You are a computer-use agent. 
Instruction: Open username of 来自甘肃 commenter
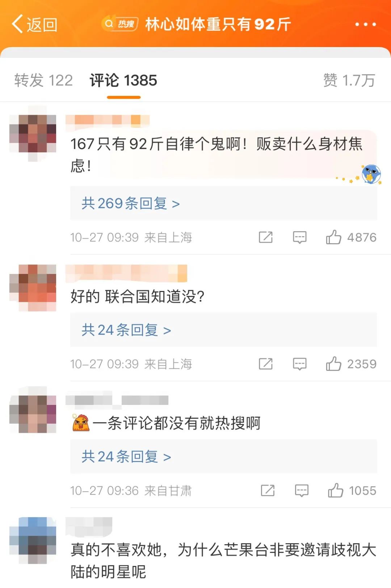[x=117, y=400]
